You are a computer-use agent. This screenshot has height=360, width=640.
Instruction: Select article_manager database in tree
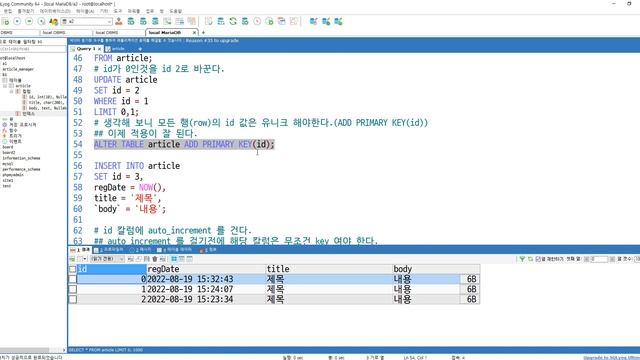pos(18,69)
